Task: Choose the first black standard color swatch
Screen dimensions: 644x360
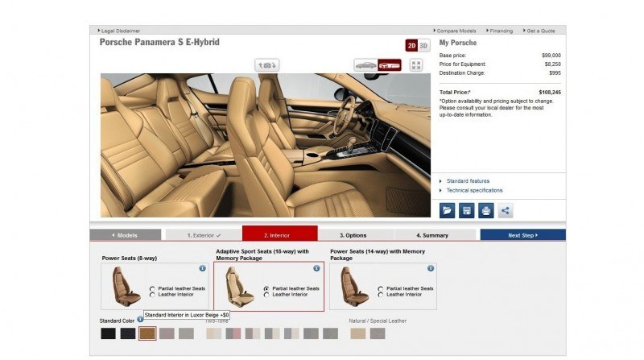Action: (x=109, y=333)
